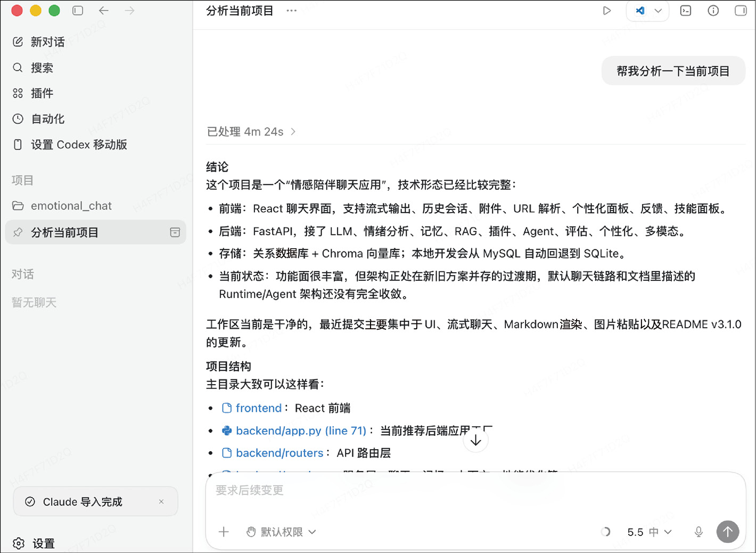Click the macOS red close window button
756x553 pixels.
coord(17,11)
